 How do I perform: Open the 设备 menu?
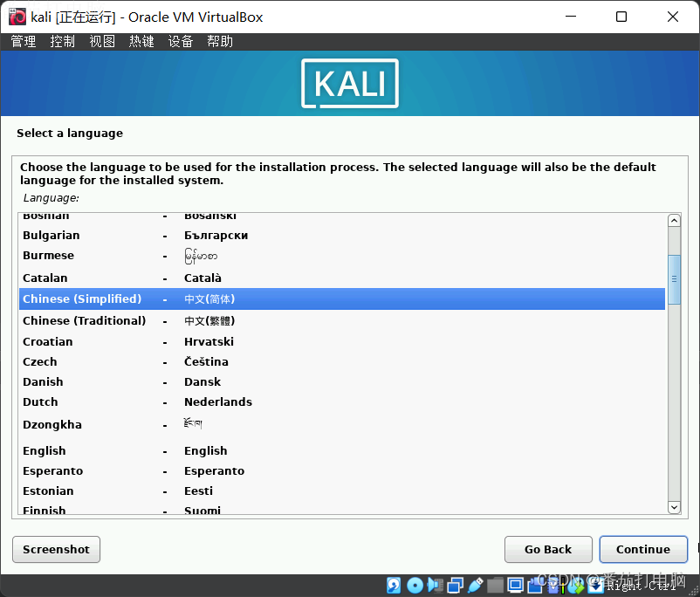[x=181, y=42]
